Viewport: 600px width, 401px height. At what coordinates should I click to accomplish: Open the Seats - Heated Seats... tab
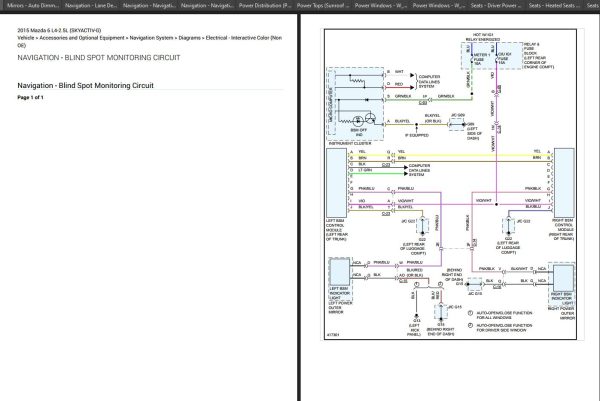pos(554,6)
